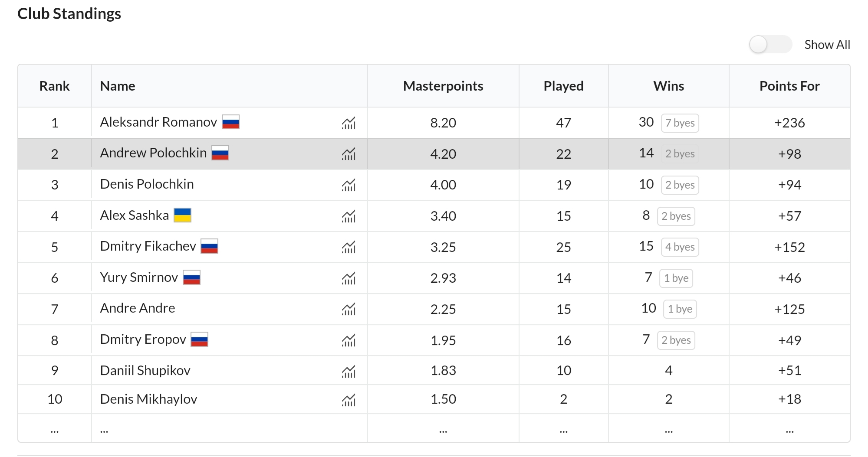Click chart icon next to Andre Andre

tap(349, 310)
